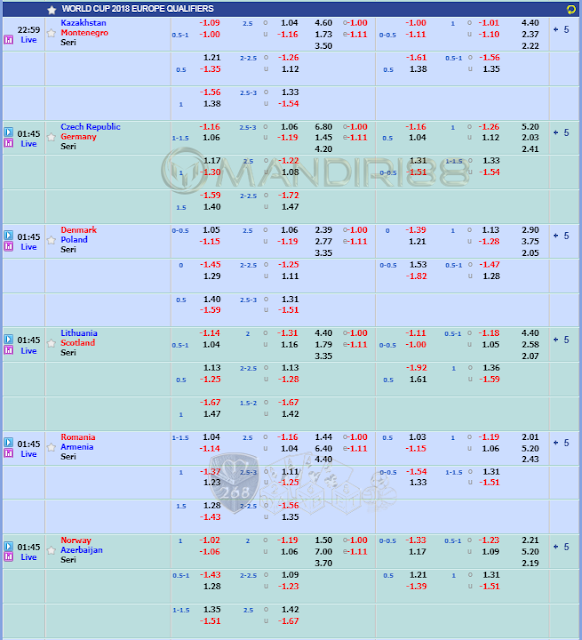Select 7.00 odds for Azerbaijan win
The image size is (582, 640).
click(323, 552)
